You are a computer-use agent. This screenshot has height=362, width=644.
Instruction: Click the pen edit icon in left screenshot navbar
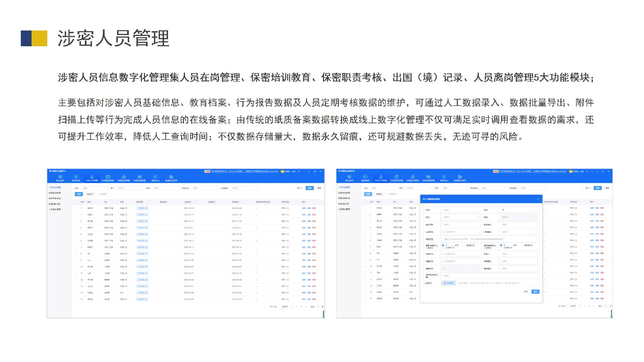[x=124, y=177]
